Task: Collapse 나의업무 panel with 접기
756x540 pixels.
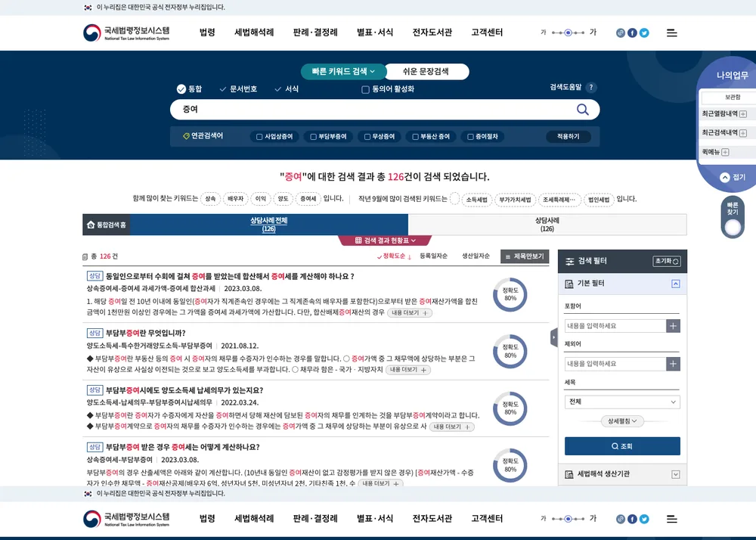Action: pyautogui.click(x=733, y=178)
